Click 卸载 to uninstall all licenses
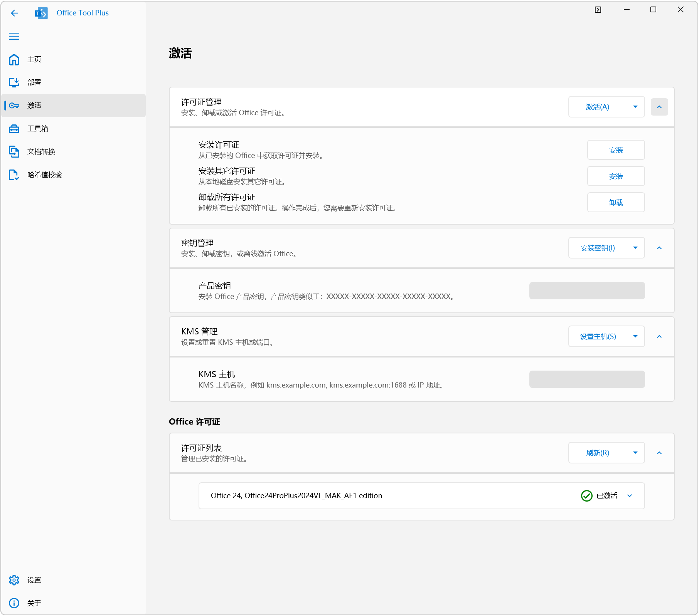Viewport: 699px width, 616px height. (x=616, y=202)
